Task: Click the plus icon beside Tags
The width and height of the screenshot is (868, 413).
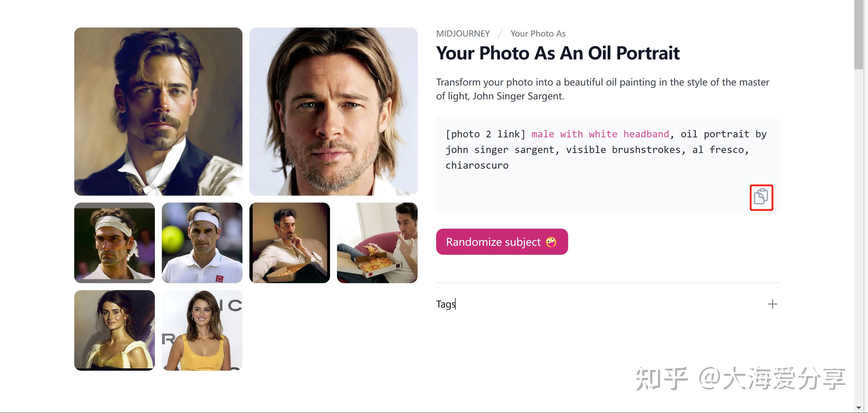Action: [x=772, y=304]
